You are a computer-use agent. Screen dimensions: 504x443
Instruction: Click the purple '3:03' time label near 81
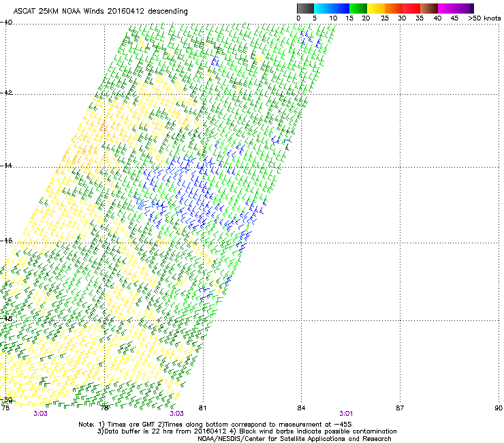(177, 414)
